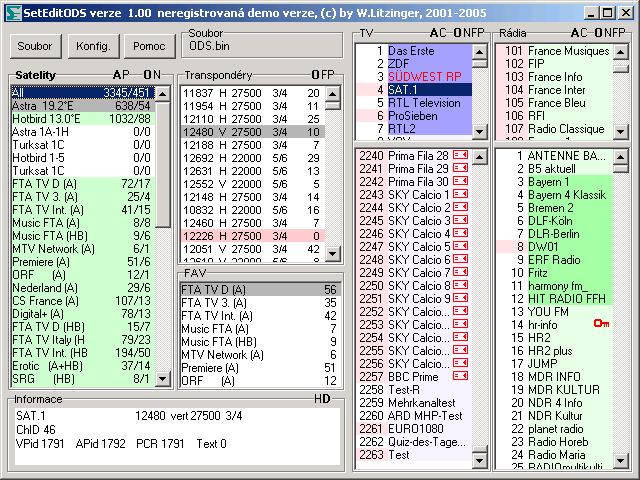Select ORF (A) in FAV list

260,381
